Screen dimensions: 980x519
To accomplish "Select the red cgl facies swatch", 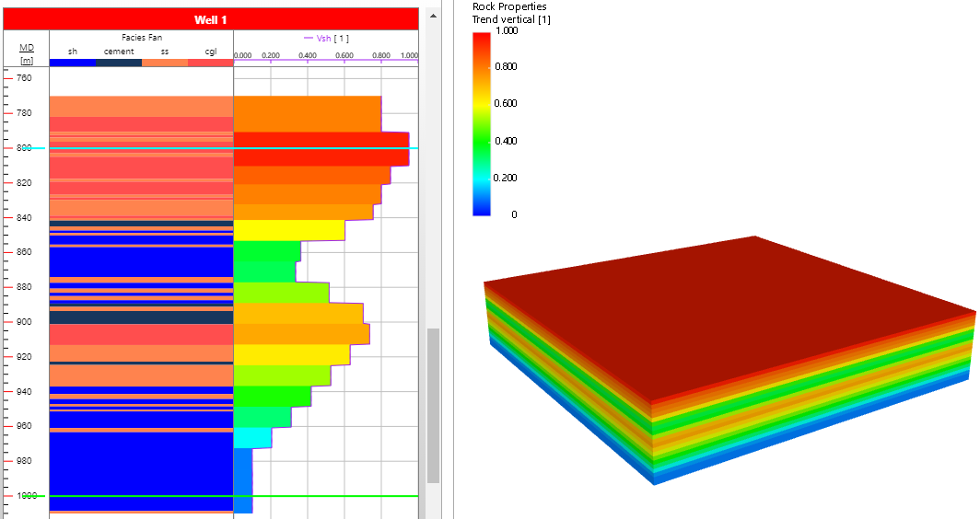I will point(210,63).
